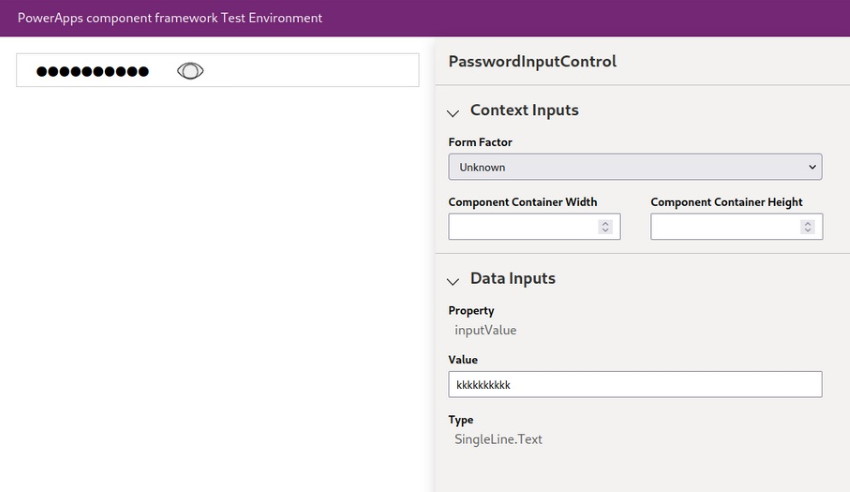Click the Data Inputs heading
The image size is (850, 492).
click(513, 278)
